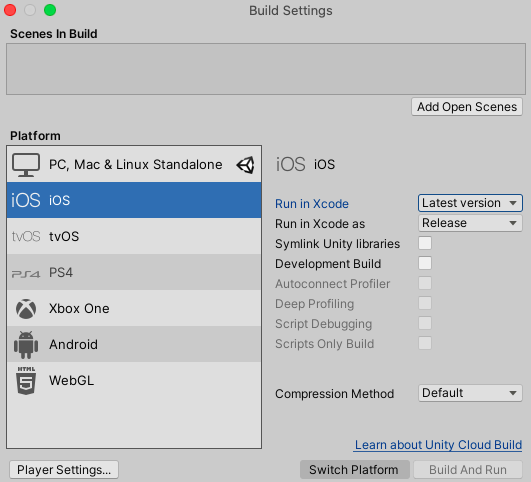Select WebGL platform label
Viewport: 531px width, 482px height.
pos(71,380)
